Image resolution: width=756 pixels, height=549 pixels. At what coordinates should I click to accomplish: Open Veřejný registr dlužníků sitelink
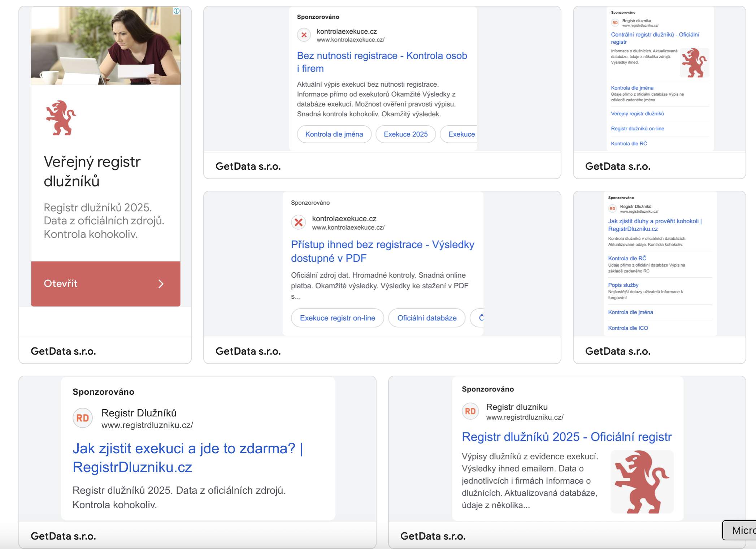point(637,114)
